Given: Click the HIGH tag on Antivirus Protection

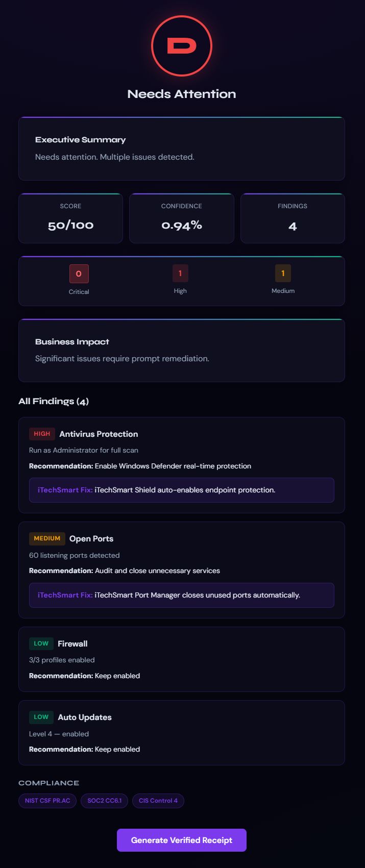Looking at the screenshot, I should tap(42, 434).
